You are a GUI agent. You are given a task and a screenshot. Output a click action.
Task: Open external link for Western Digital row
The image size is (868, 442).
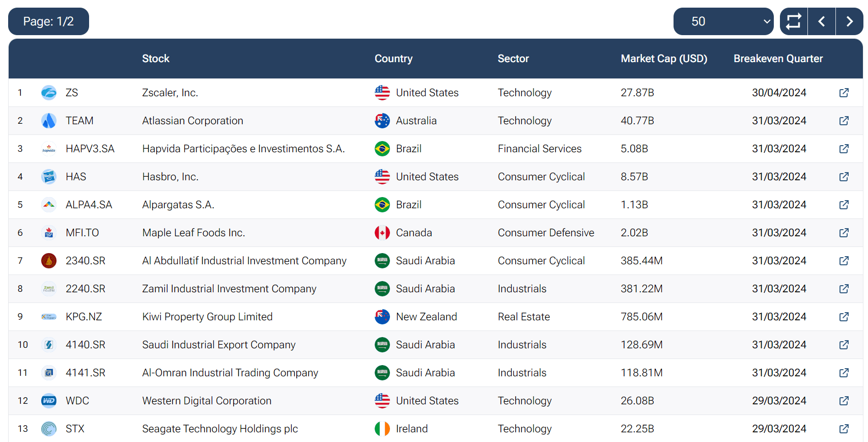(844, 401)
